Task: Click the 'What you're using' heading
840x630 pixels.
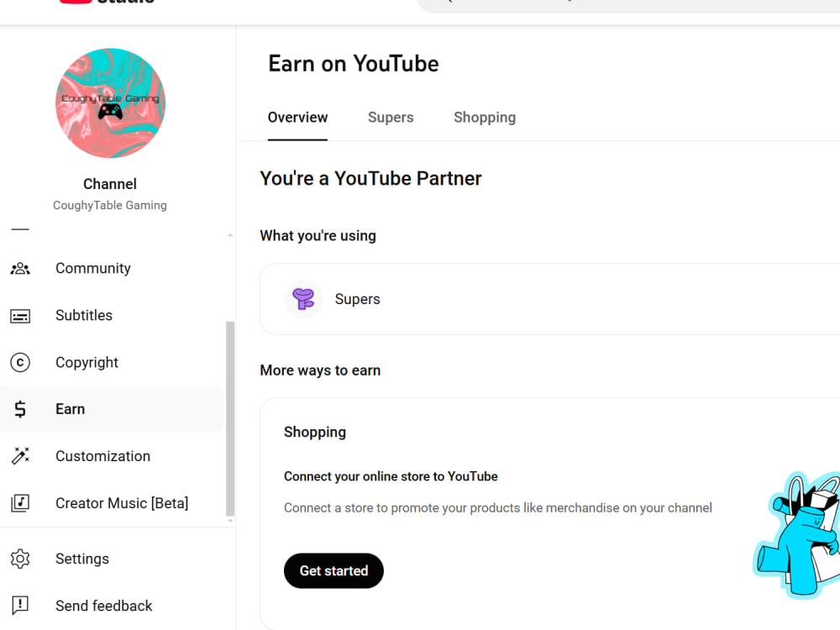Action: tap(318, 236)
